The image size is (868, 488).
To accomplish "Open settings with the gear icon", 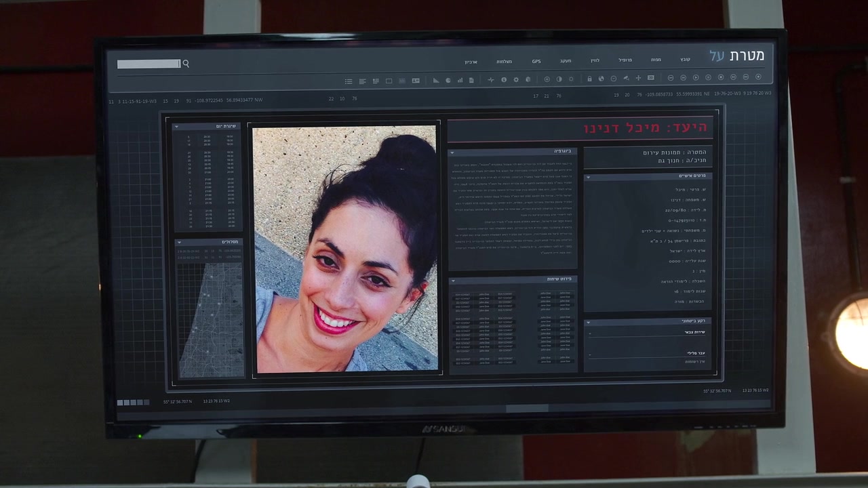I will (x=516, y=79).
